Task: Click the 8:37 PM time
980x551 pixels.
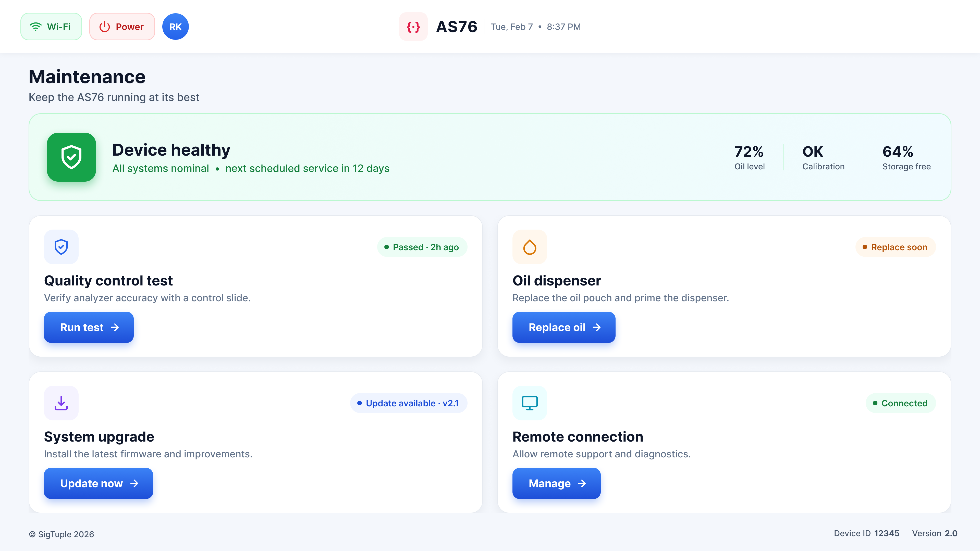Action: tap(564, 27)
